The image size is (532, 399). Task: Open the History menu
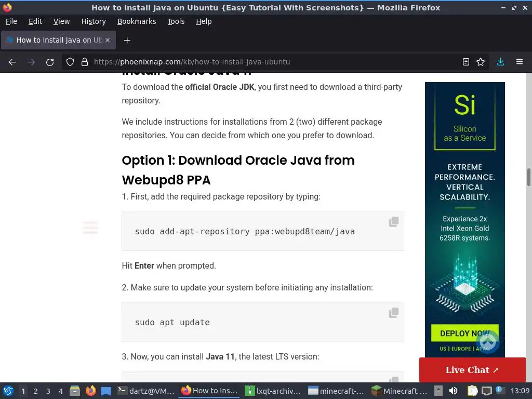pos(94,21)
